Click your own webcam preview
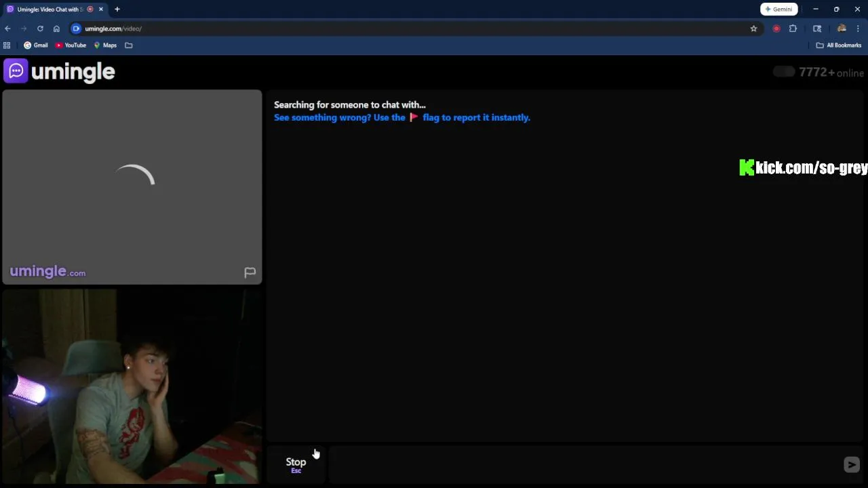This screenshot has width=868, height=488. (x=132, y=386)
